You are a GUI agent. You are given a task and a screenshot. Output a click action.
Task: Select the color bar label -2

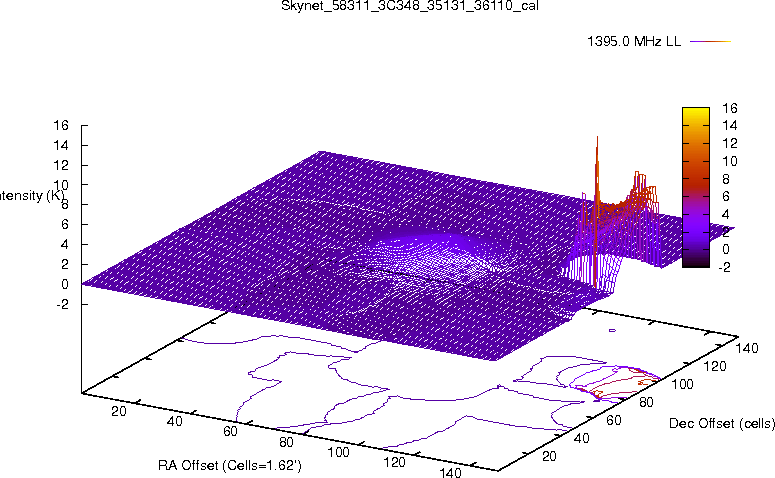724,267
